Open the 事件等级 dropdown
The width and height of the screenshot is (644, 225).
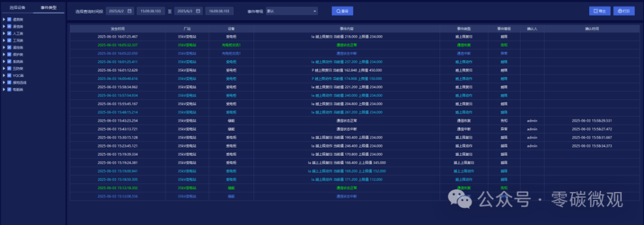pyautogui.click(x=292, y=11)
